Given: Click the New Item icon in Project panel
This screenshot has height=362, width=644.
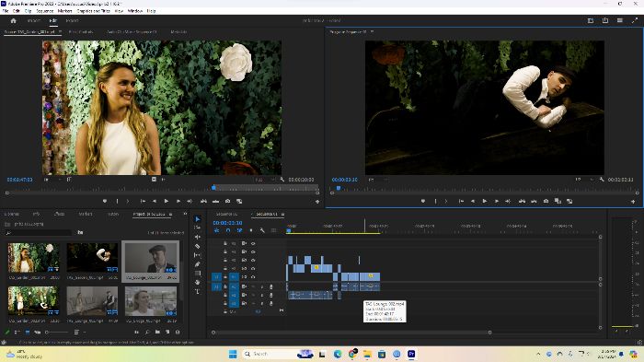Looking at the screenshot, I should tap(167, 332).
